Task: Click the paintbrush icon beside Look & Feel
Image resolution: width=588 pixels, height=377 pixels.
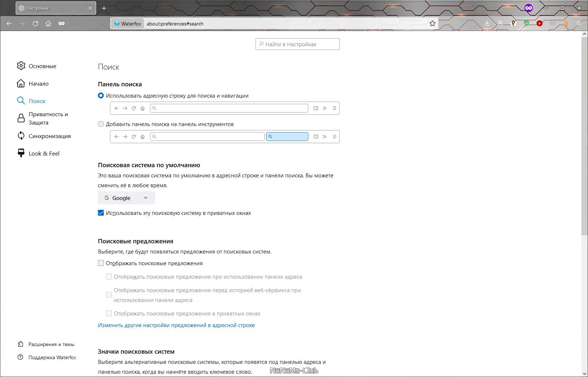Action: 21,153
